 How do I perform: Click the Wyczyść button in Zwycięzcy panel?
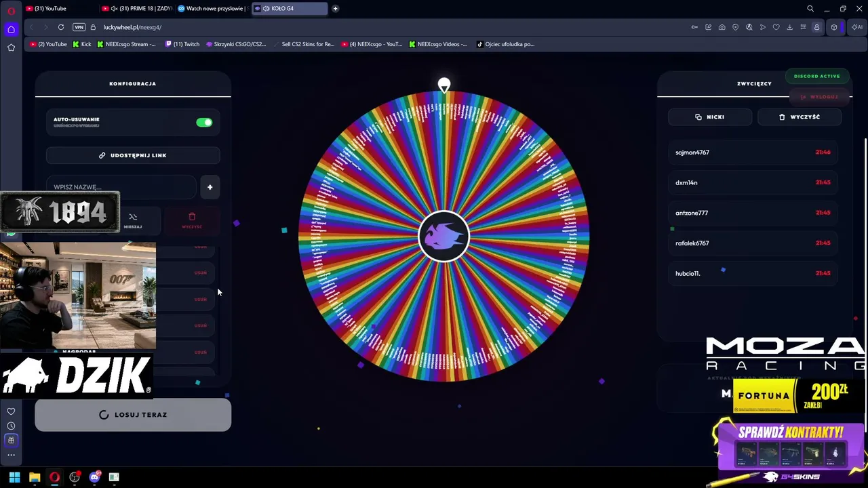coord(800,117)
